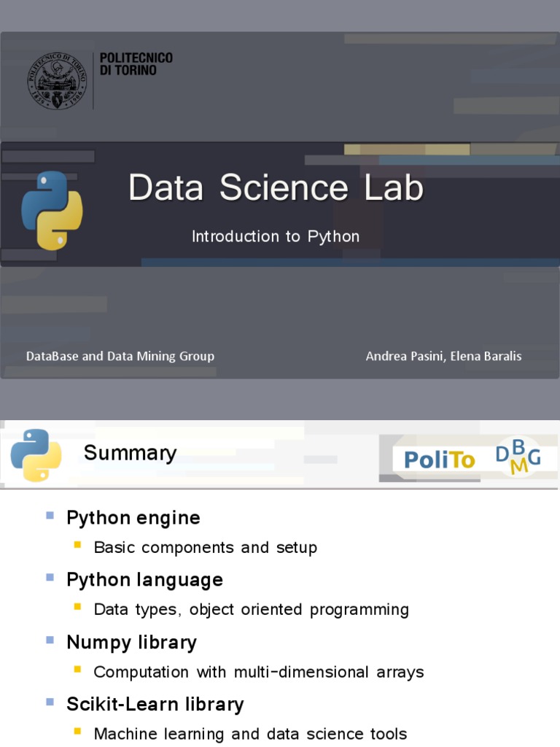Click the Introduction to Python subtitle
560x747 pixels.
pos(276,236)
